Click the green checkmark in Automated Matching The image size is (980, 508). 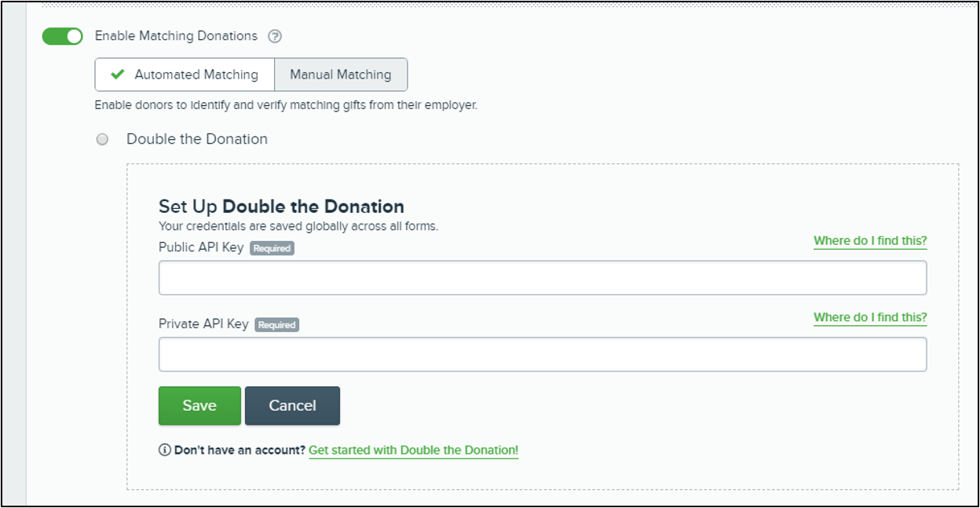click(118, 75)
